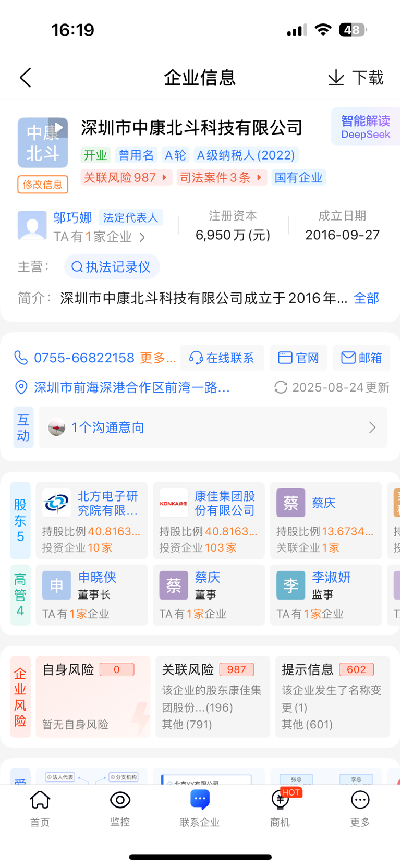Open the 中康北斗 company logo video
401x868 pixels.
click(x=43, y=143)
